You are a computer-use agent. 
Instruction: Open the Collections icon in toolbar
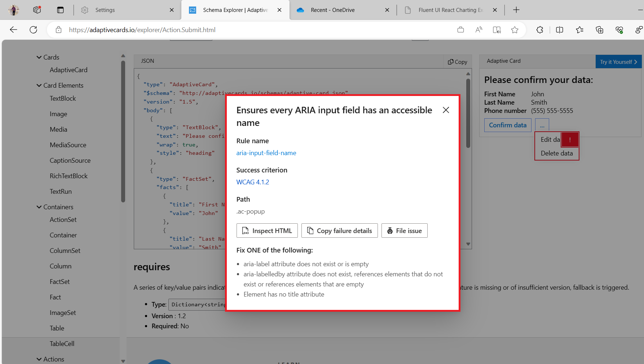pos(599,30)
